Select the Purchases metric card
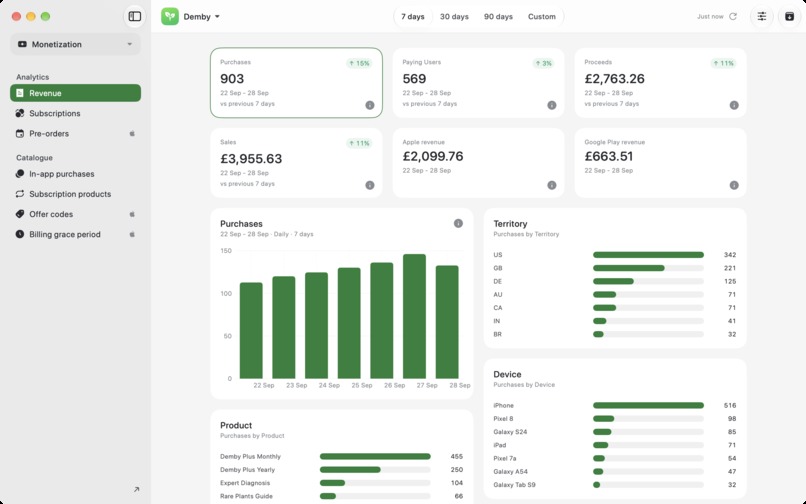 coord(296,83)
